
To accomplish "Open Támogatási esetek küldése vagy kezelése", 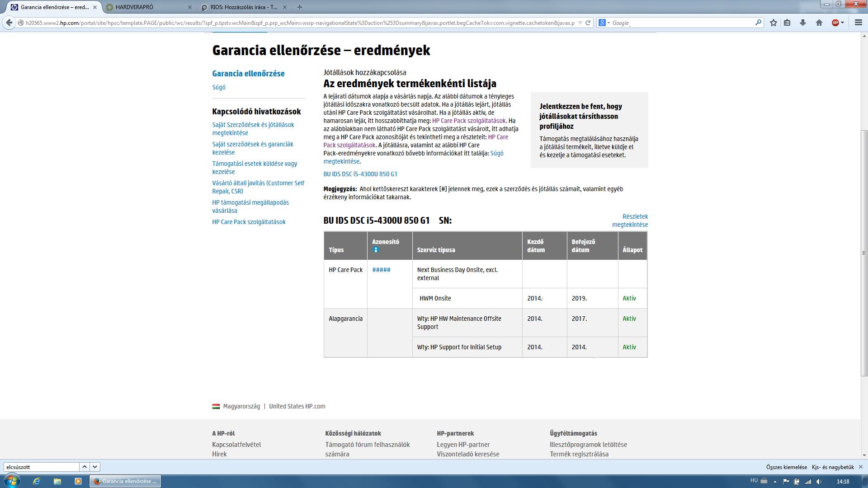I will [255, 168].
